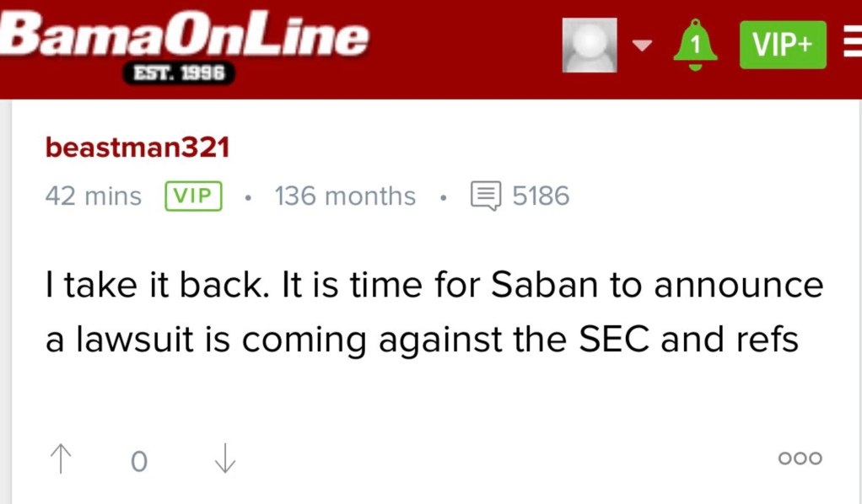Open the hamburger menu
Image resolution: width=862 pixels, height=504 pixels.
850,45
